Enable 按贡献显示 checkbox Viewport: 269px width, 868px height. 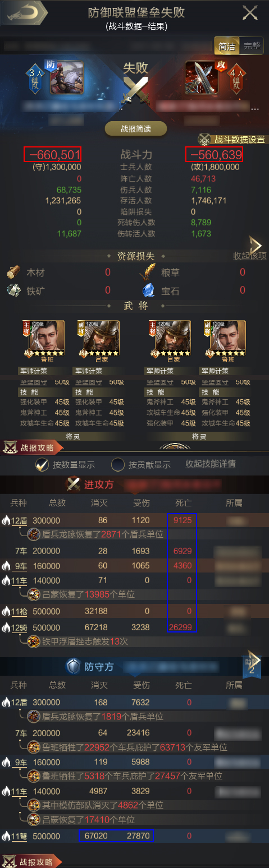coord(118,464)
